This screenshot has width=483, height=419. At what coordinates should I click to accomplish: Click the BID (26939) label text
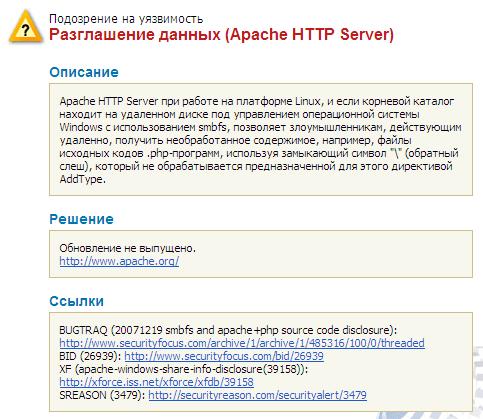tap(91, 356)
